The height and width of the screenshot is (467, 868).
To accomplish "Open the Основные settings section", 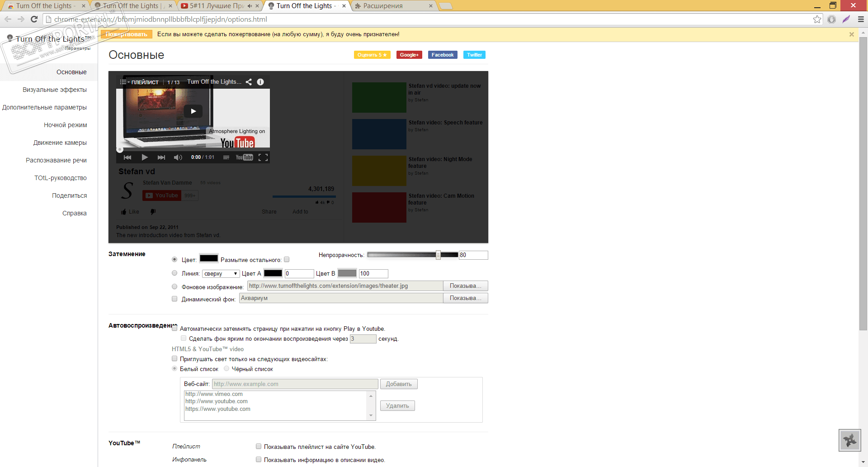I will 71,72.
